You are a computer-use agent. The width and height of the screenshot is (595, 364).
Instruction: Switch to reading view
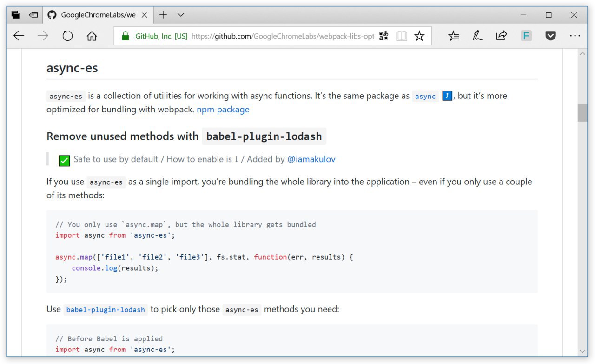coord(401,36)
